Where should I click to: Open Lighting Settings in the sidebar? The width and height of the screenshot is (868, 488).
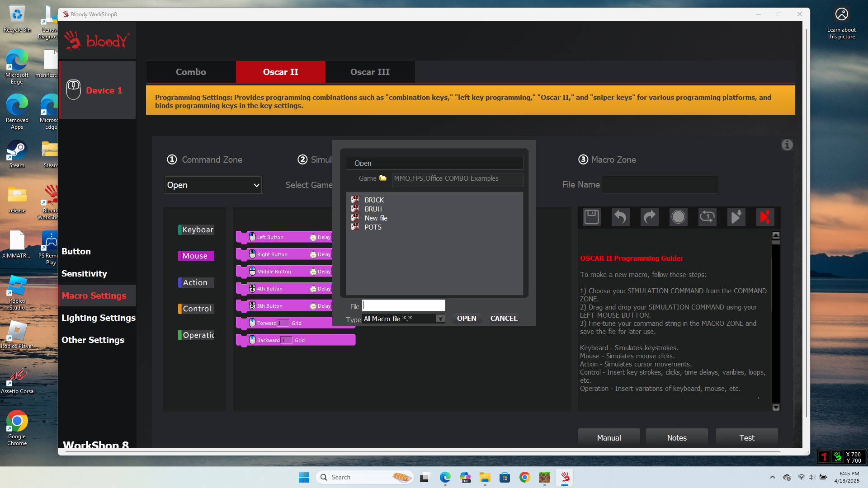click(98, 318)
